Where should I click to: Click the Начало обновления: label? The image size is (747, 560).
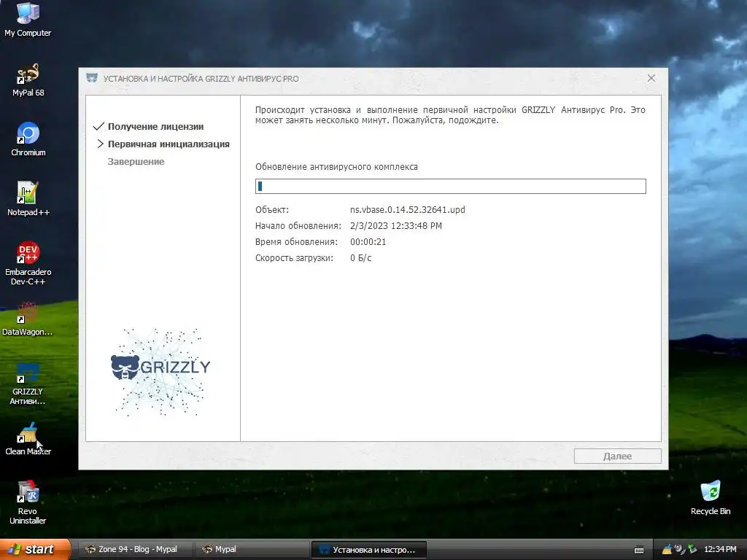point(298,226)
